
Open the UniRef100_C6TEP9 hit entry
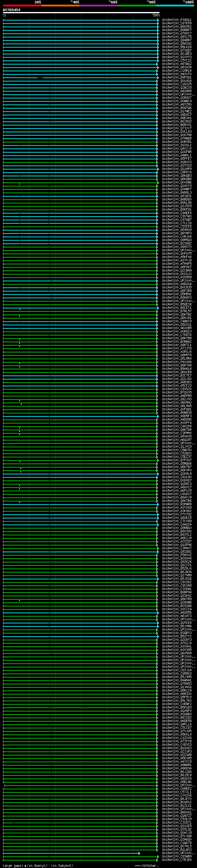176,23
